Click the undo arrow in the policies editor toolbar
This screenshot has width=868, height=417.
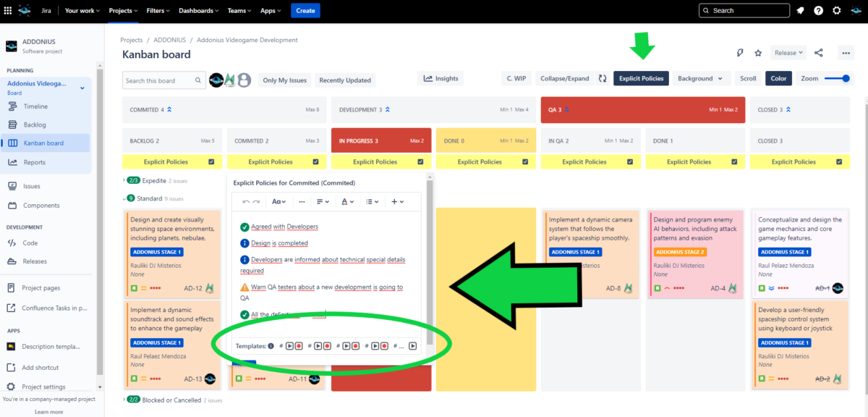[247, 201]
